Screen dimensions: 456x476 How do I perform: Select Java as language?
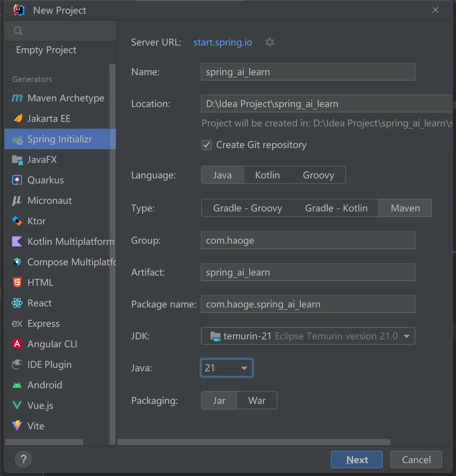click(x=222, y=175)
